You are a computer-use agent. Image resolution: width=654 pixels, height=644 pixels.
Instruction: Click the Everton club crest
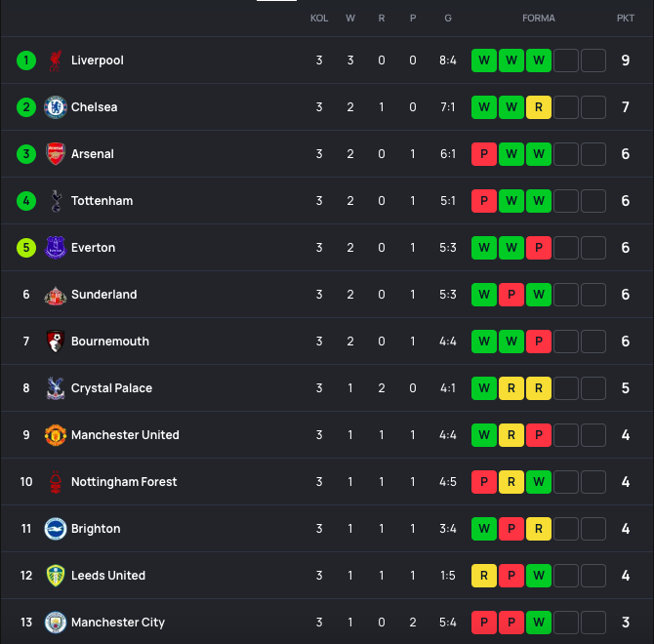[x=56, y=248]
